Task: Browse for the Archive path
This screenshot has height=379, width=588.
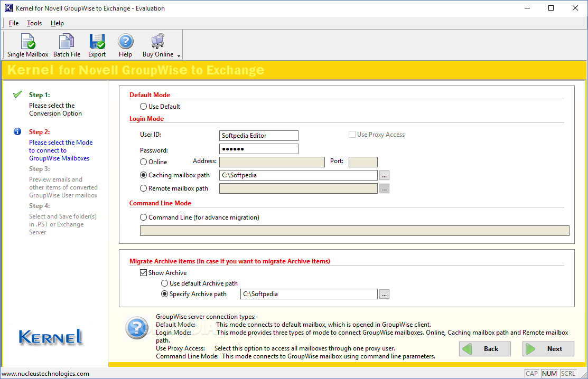Action: click(385, 294)
